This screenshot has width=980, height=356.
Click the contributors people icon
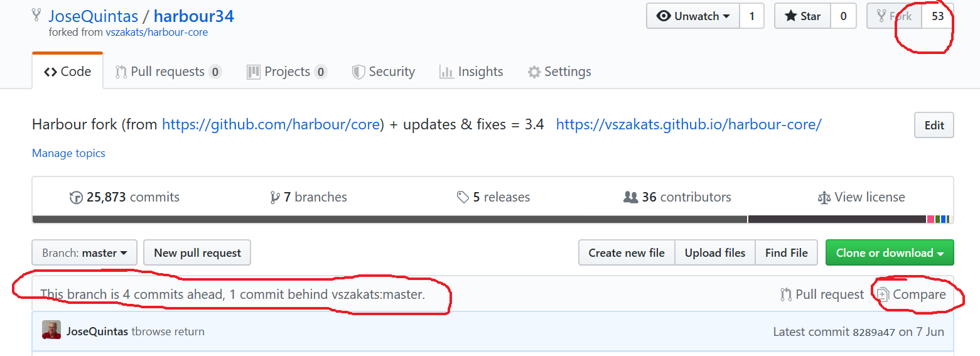[x=630, y=198]
